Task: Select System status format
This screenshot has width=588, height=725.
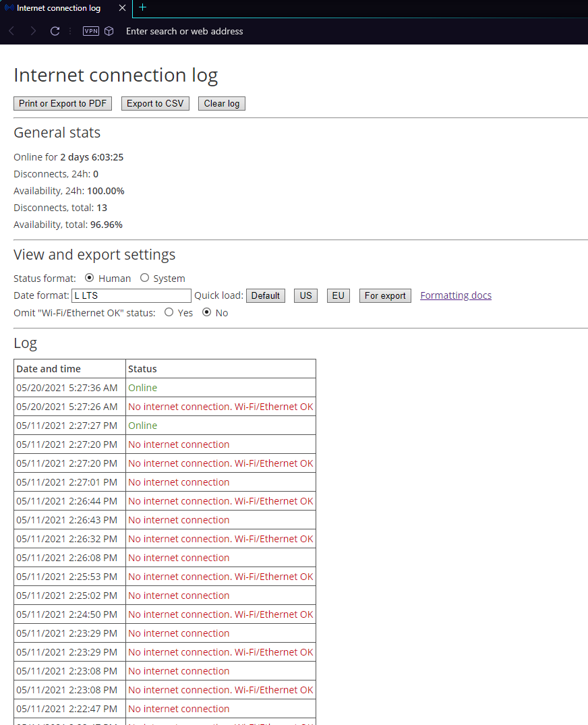Action: (144, 278)
